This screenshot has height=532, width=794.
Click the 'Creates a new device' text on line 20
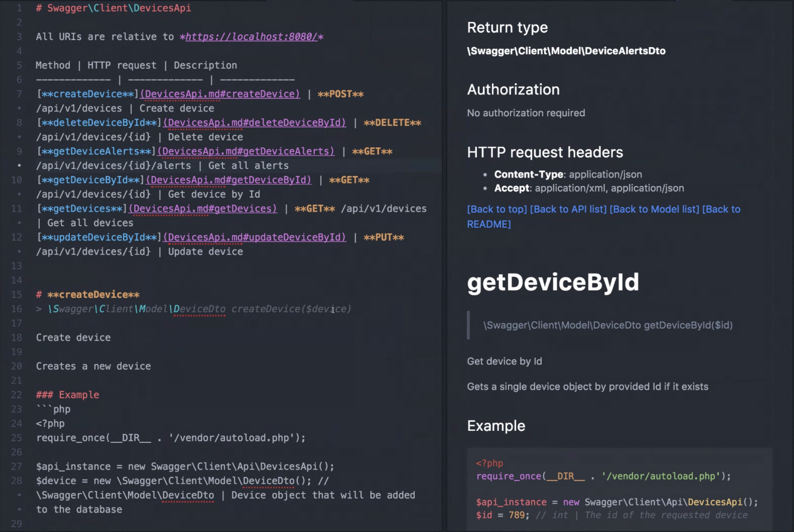pos(93,366)
